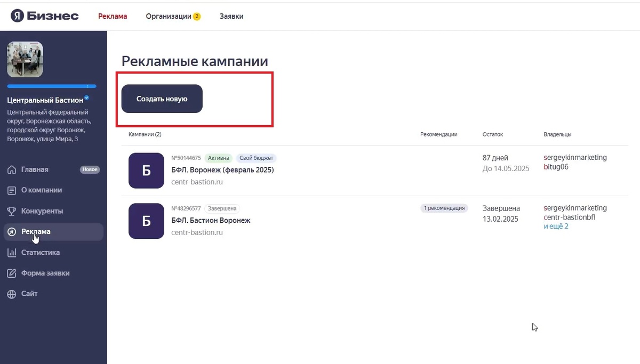Click owner bitug06
This screenshot has height=364, width=640.
point(556,167)
